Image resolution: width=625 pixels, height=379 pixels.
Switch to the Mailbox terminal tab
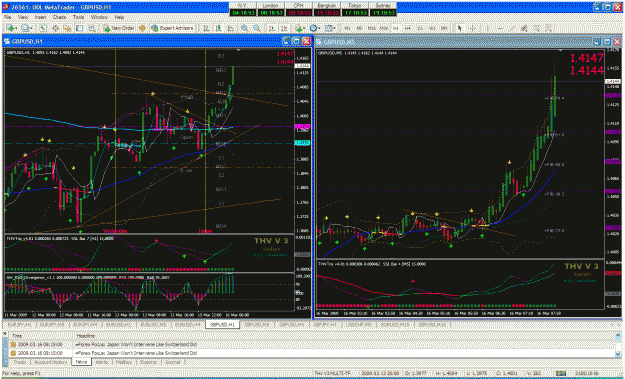pyautogui.click(x=124, y=362)
